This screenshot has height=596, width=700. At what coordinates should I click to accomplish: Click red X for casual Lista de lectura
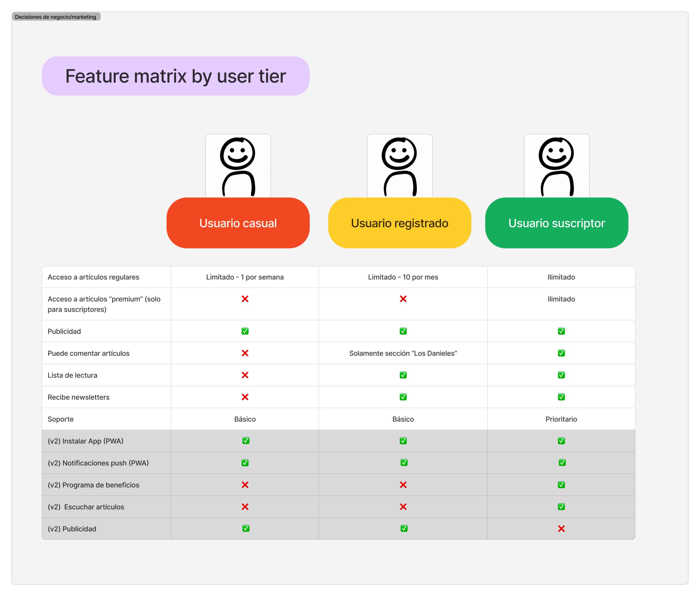(x=245, y=375)
